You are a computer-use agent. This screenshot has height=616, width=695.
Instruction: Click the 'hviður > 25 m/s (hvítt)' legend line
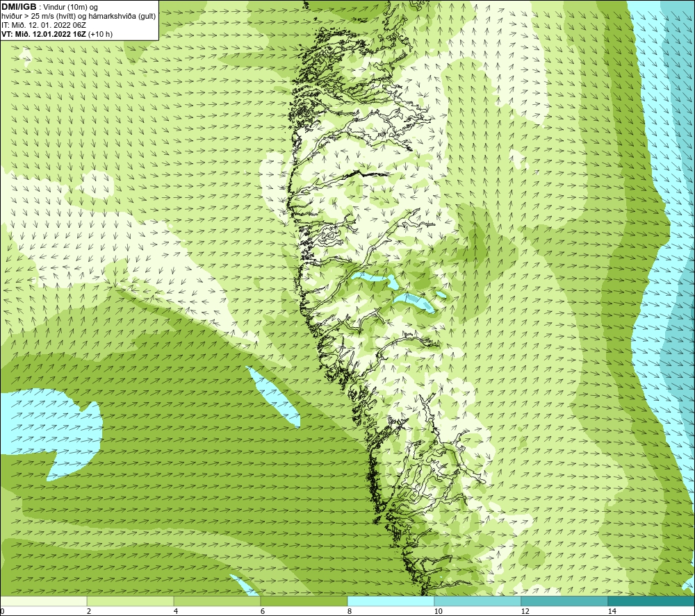(79, 17)
